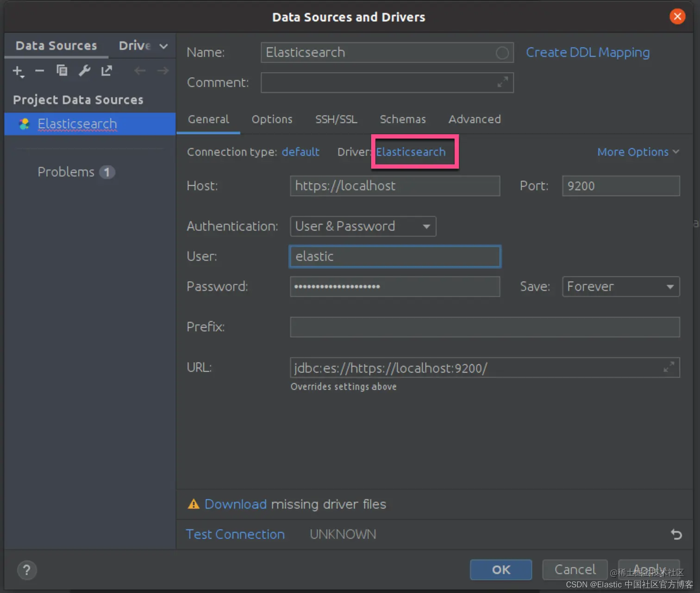Click the open-in-external-editor arrow icon

(106, 71)
